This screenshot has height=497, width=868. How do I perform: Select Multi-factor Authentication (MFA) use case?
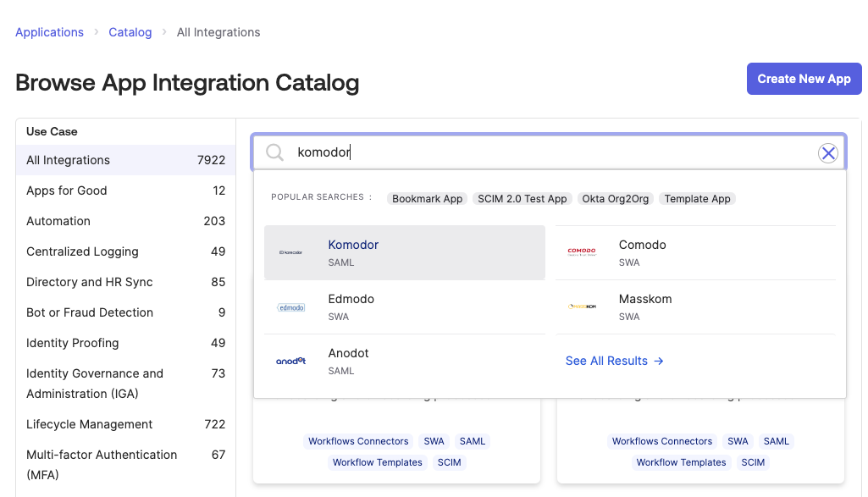click(125, 465)
